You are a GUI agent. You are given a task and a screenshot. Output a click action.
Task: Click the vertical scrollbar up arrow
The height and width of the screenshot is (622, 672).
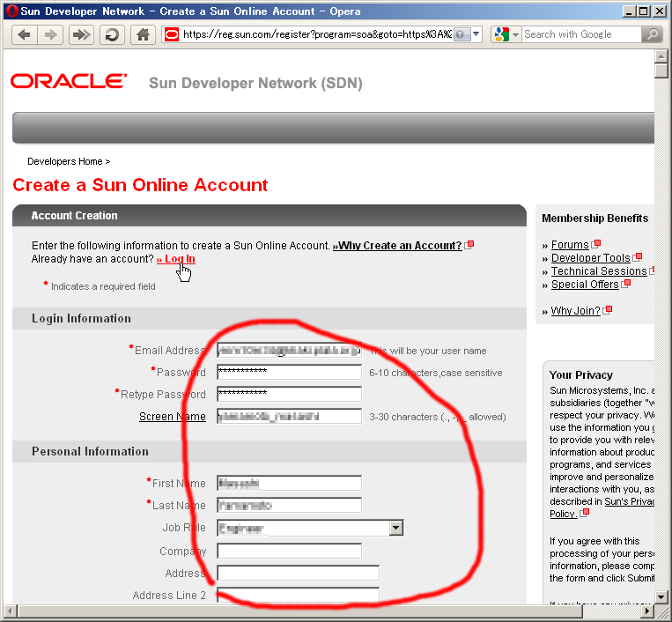pyautogui.click(x=661, y=56)
